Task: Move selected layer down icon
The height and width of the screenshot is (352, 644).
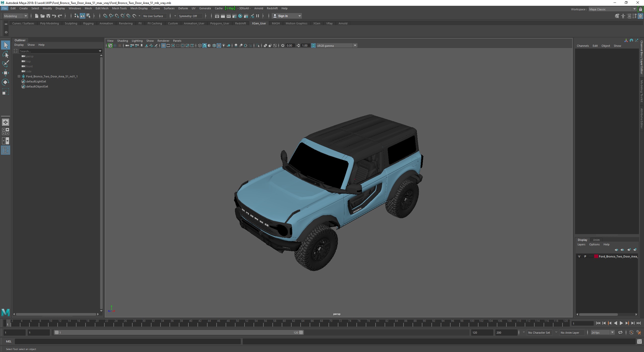Action: click(622, 250)
